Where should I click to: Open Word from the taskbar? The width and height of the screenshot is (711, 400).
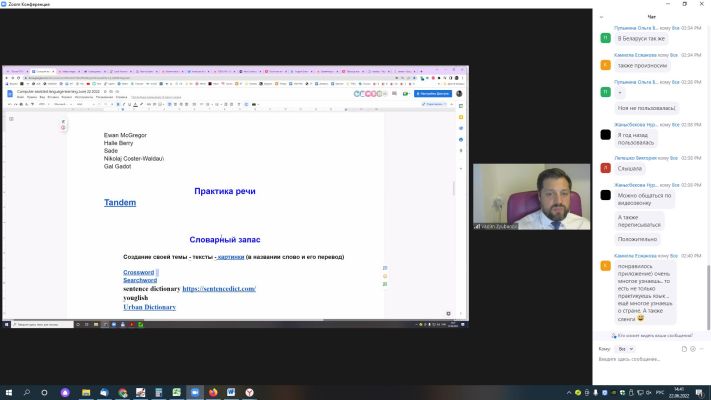tap(231, 392)
